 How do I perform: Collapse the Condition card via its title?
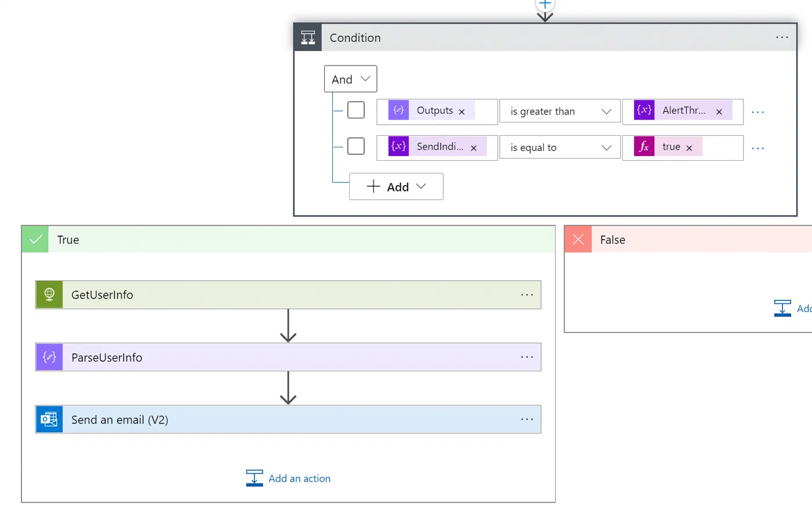355,38
